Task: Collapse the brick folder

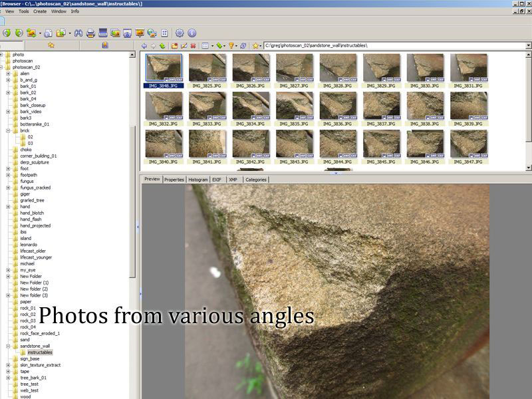Action: [8, 131]
